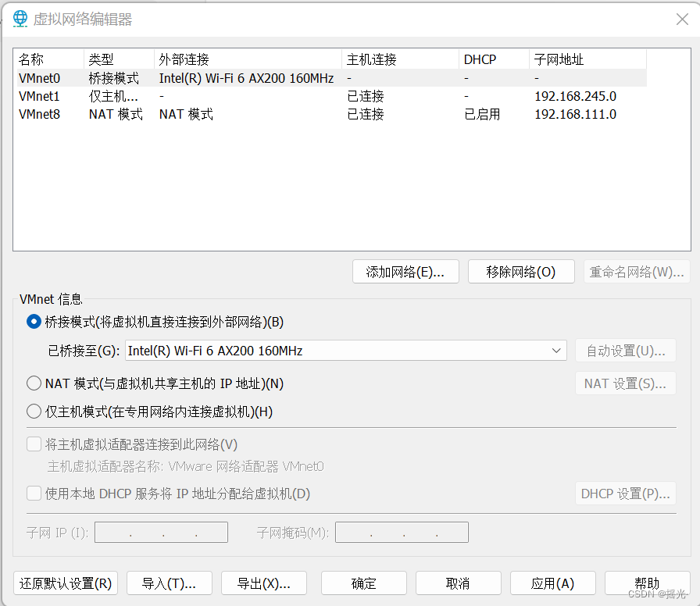Select the NAT 模式 radio button
The width and height of the screenshot is (700, 606).
click(x=34, y=383)
